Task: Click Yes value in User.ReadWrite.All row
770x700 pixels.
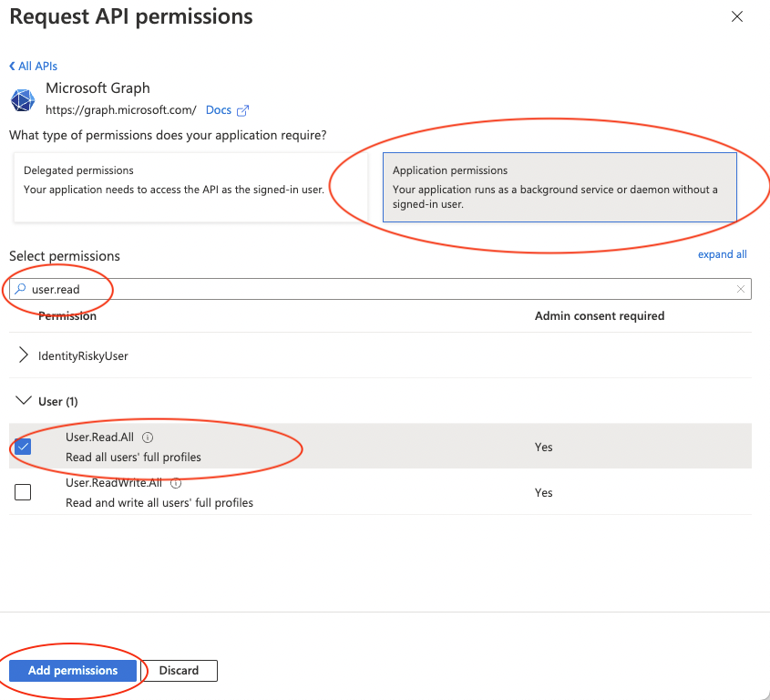Action: pyautogui.click(x=543, y=493)
